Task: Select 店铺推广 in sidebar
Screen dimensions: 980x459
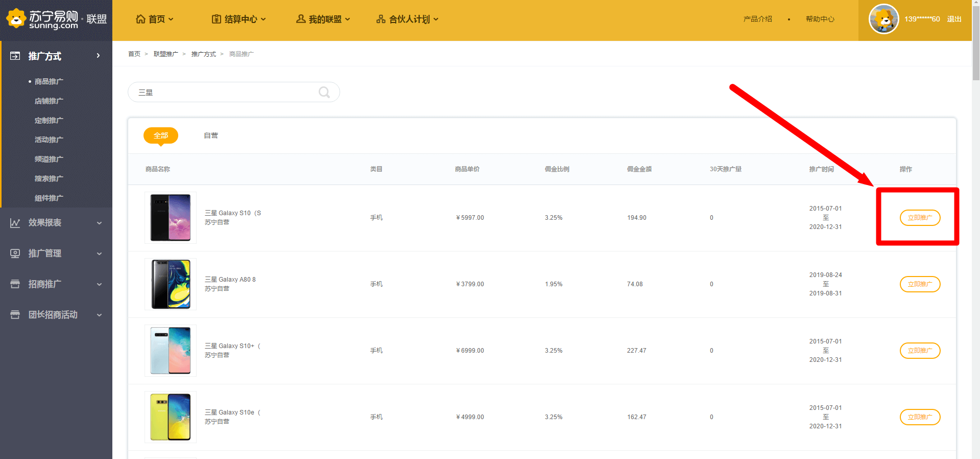Action: coord(49,101)
